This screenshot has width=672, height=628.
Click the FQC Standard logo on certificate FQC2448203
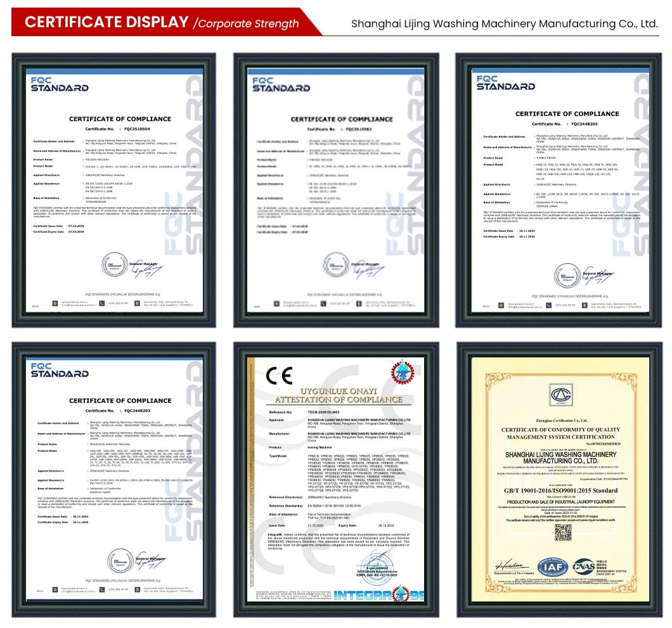coord(60,369)
